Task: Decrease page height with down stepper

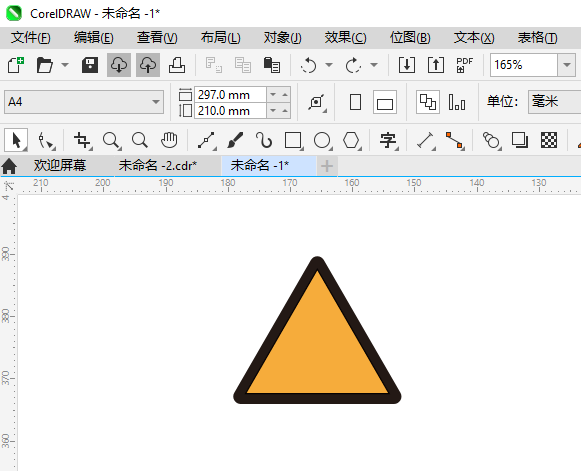Action: pos(273,111)
